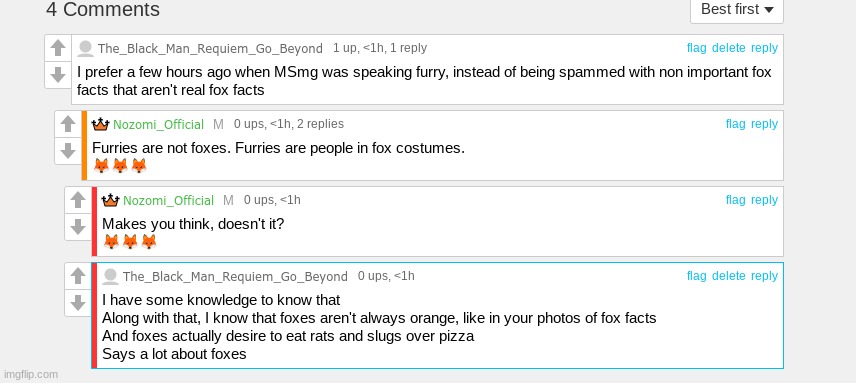Viewport: 856px width, 383px height.
Task: Upvote the first comment about MSmg speaking furry
Action: 58,48
